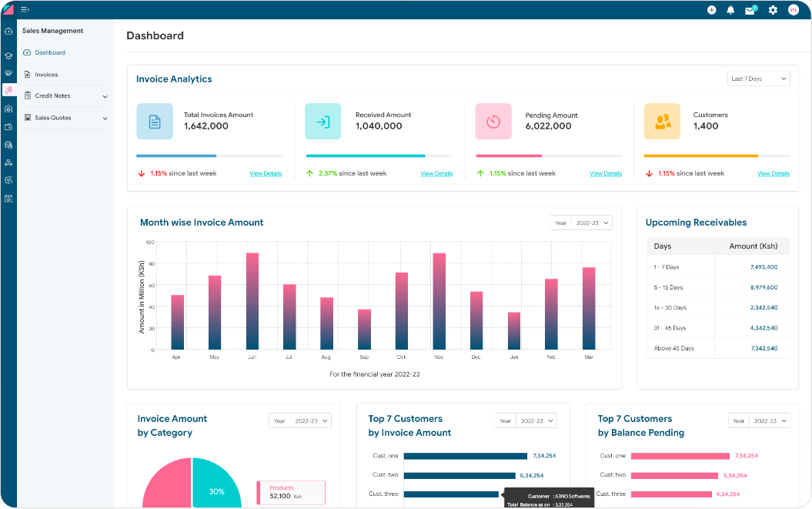Screen dimensions: 812x509
Task: Open the graduation cap module in the left rail
Action: point(8,55)
